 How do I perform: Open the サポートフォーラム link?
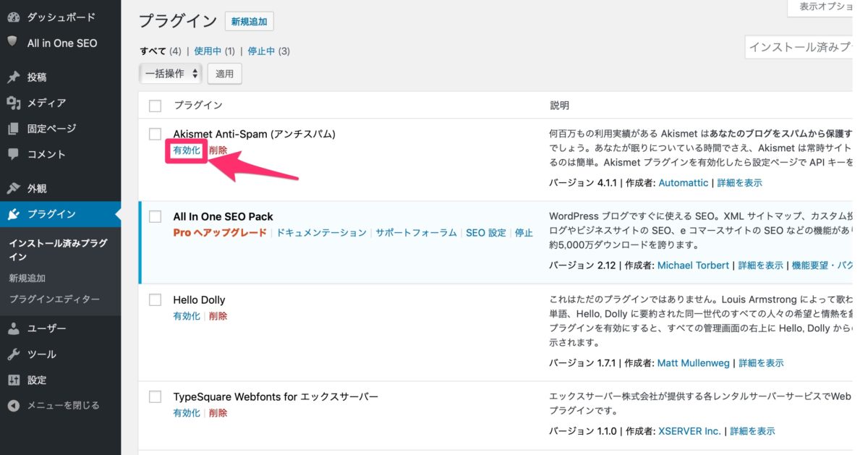[x=416, y=233]
